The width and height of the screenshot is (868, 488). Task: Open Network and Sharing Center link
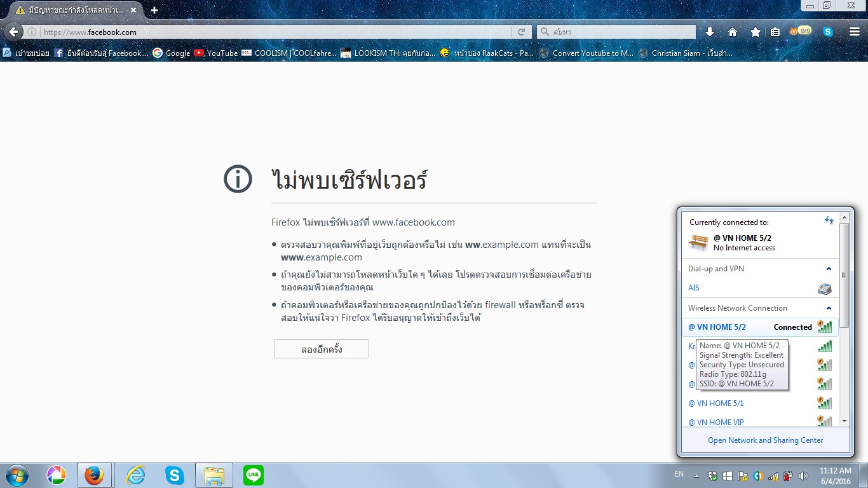(765, 440)
